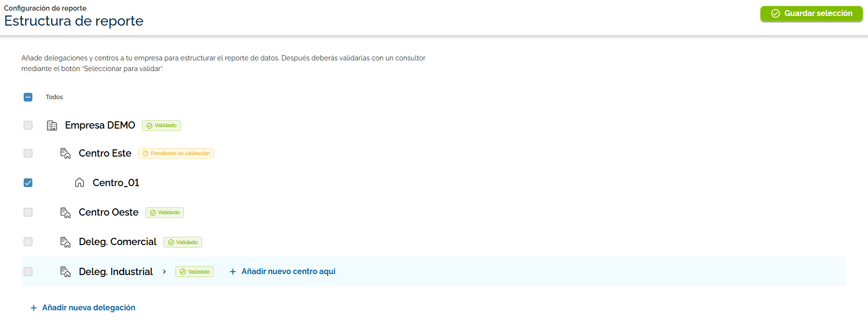Viewport: 868px width, 320px height.
Task: Click the Deleg. Comercial delegation icon
Action: [x=65, y=242]
